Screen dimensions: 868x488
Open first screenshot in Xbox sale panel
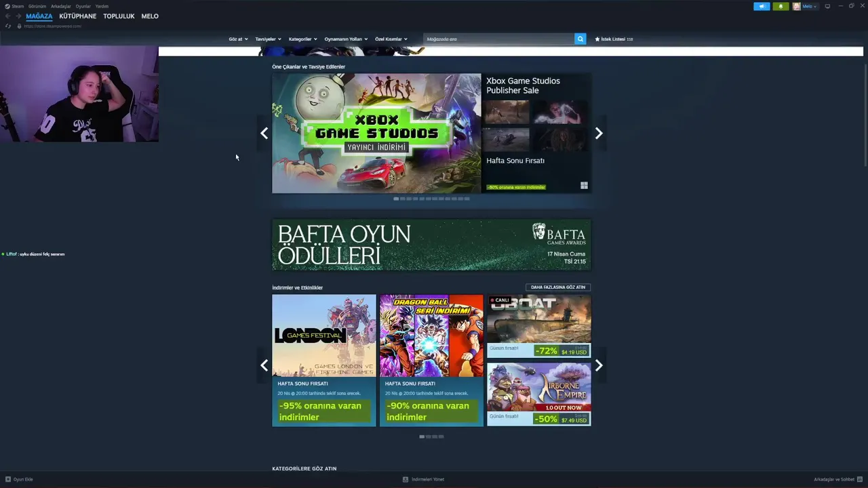[x=507, y=113]
